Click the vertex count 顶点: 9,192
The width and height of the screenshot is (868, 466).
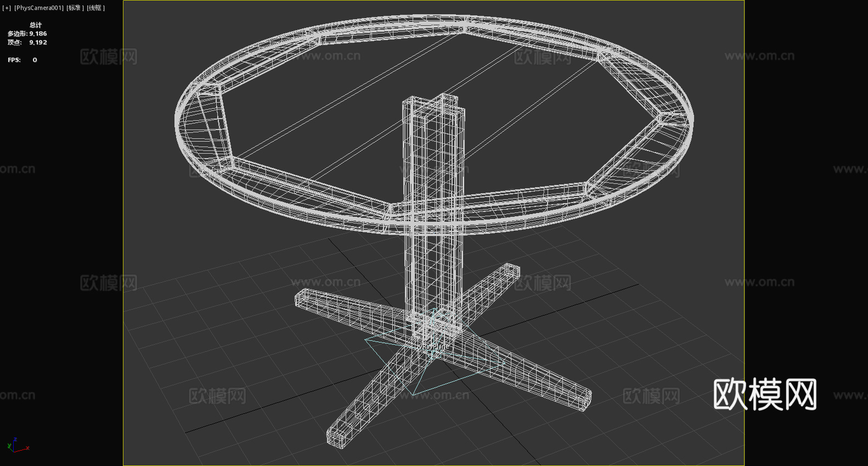(27, 42)
